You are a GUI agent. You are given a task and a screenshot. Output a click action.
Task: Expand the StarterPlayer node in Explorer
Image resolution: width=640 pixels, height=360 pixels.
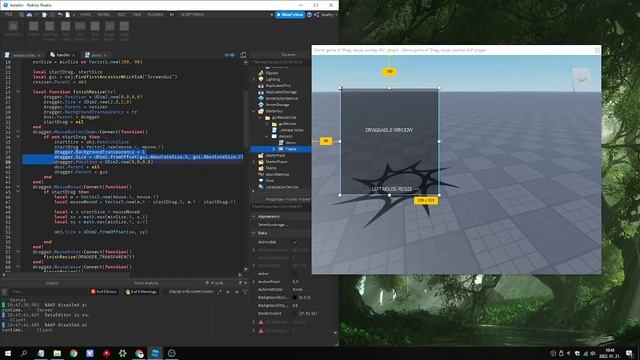pos(253,162)
